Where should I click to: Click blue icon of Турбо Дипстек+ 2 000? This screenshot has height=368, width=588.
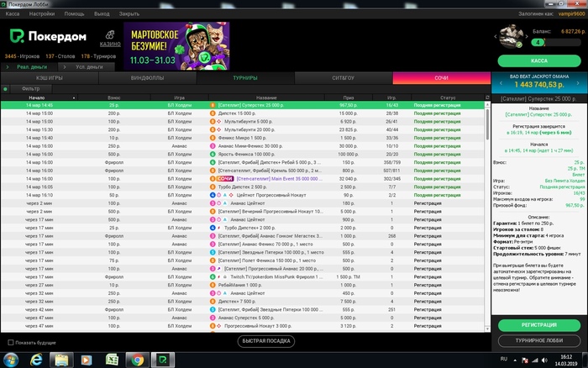coord(213,228)
